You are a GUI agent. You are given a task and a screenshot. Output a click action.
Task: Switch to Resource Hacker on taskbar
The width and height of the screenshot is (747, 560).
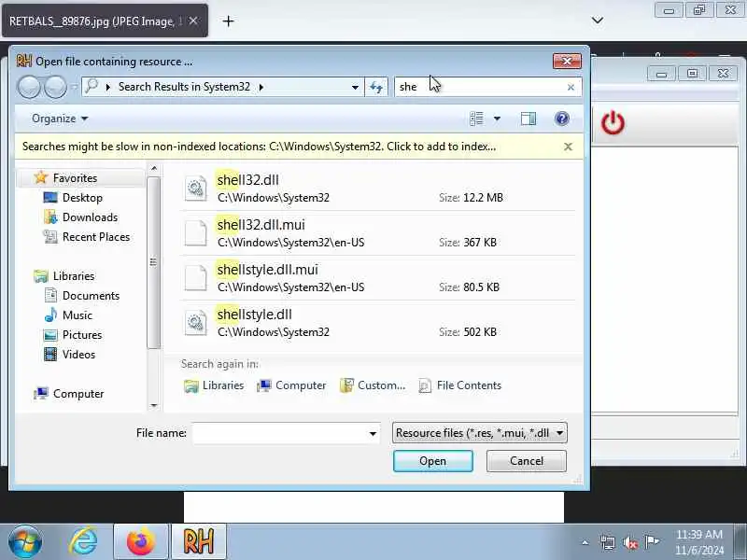coord(198,542)
